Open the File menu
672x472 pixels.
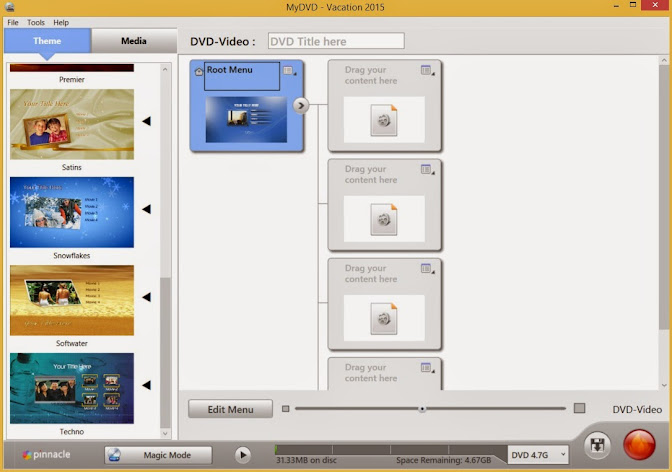13,22
